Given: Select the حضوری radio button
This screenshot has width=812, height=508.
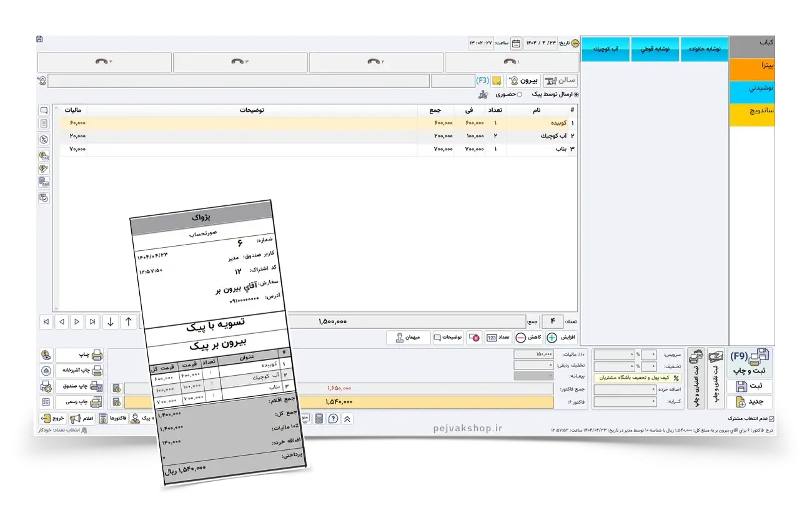Looking at the screenshot, I should pyautogui.click(x=519, y=95).
